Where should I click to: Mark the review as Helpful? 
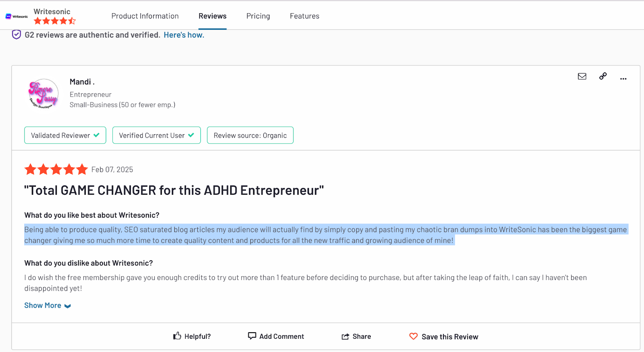[192, 336]
